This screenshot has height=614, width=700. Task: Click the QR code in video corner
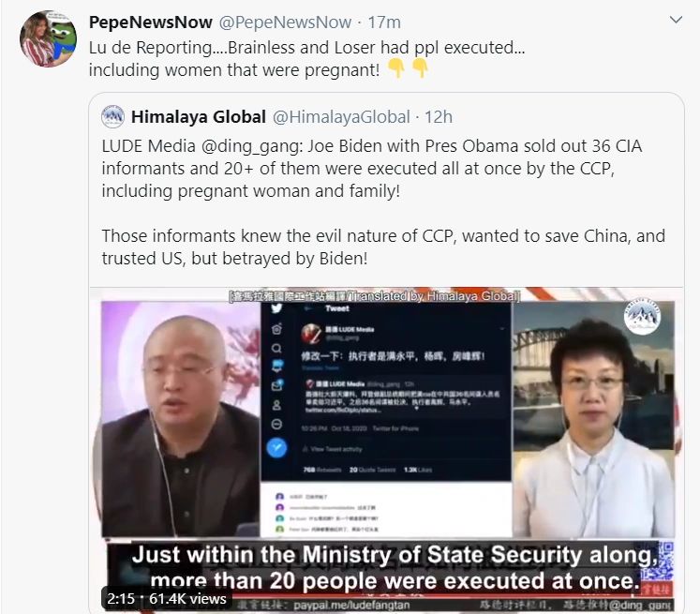[665, 562]
